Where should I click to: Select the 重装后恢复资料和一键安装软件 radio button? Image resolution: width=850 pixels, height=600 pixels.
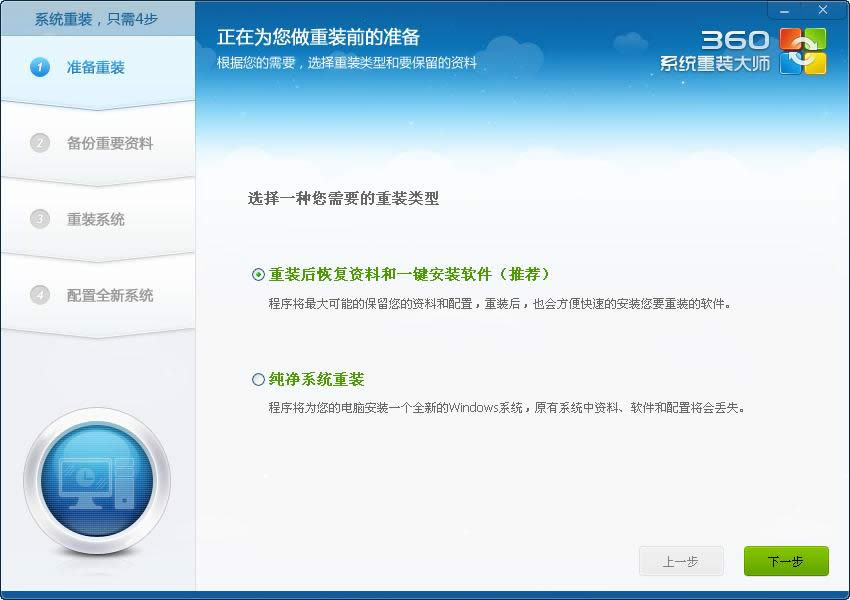click(258, 275)
